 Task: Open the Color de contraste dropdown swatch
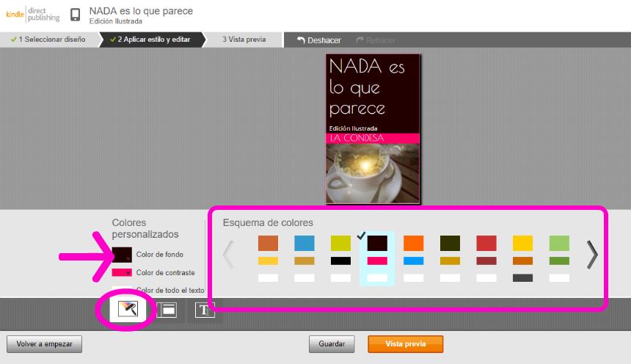(x=122, y=272)
